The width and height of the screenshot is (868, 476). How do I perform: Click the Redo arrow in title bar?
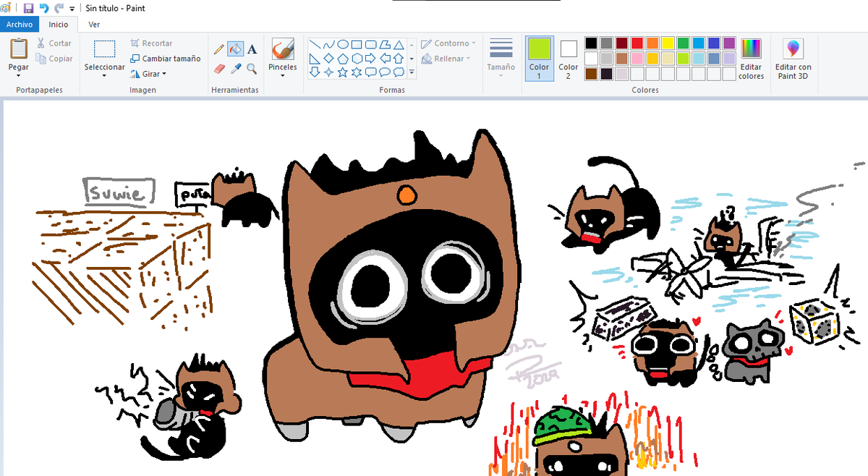59,8
